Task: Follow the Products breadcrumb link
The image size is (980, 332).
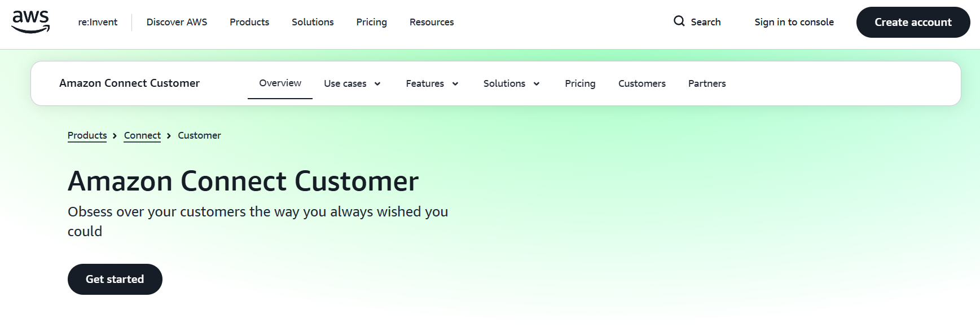Action: (x=87, y=135)
